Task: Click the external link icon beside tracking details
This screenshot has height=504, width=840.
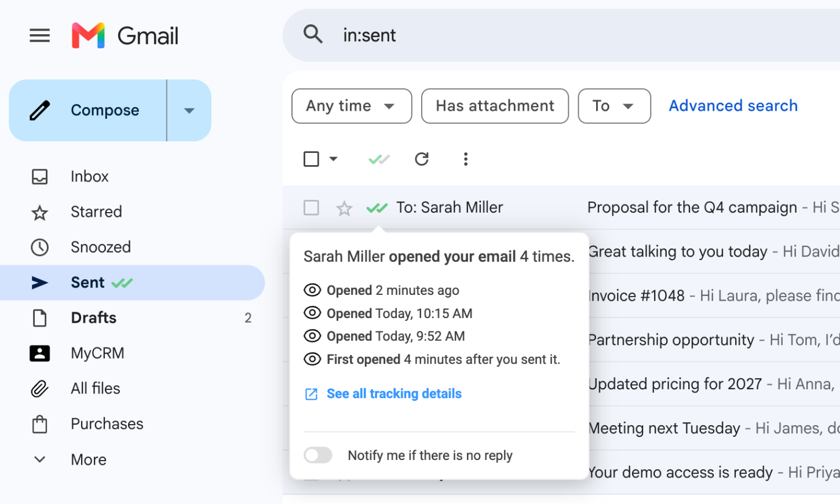Action: [x=311, y=395]
